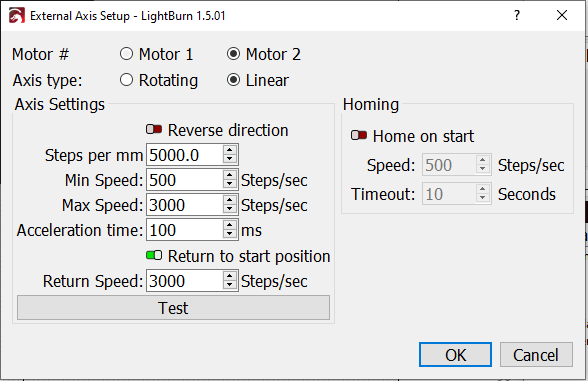
Task: Increase Return Speed with the up arrow
Action: coord(230,276)
